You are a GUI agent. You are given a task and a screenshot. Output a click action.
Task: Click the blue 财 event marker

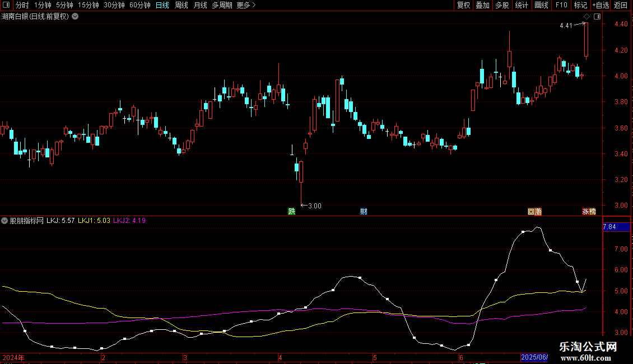364,212
